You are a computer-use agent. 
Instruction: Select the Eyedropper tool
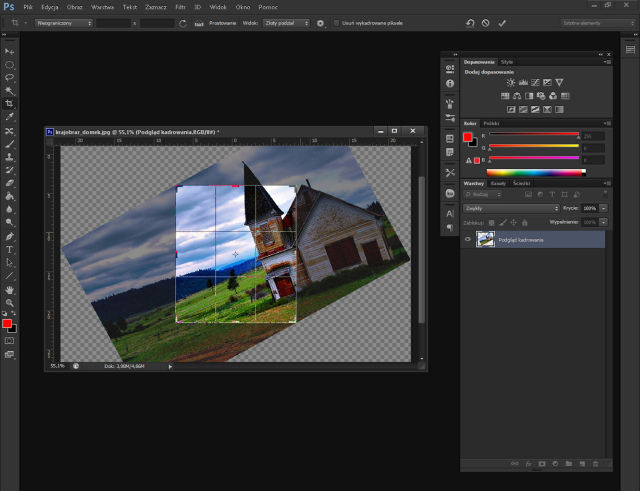click(x=9, y=117)
